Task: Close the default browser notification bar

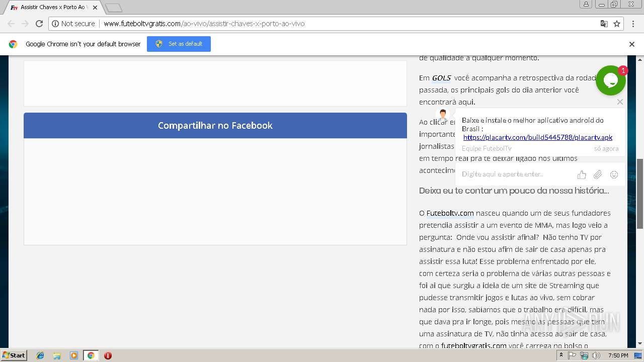Action: coord(632,44)
